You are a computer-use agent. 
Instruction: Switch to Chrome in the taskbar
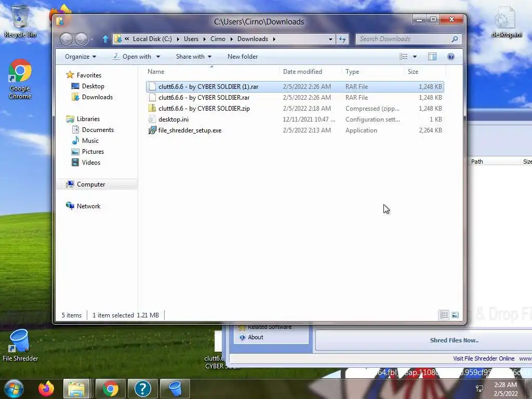[x=110, y=389]
